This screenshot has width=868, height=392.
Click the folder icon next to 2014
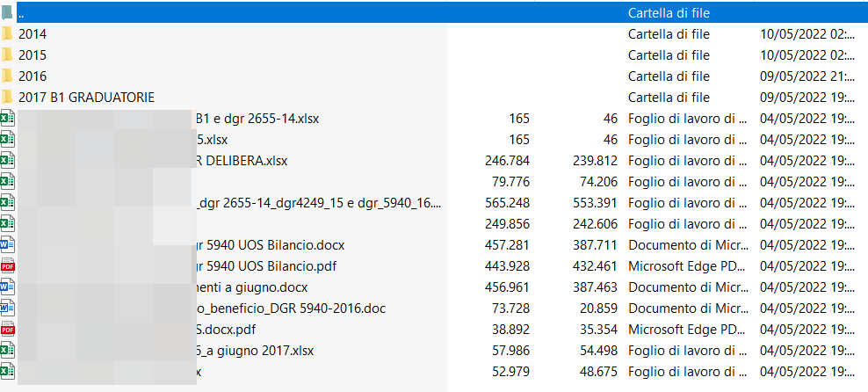7,34
